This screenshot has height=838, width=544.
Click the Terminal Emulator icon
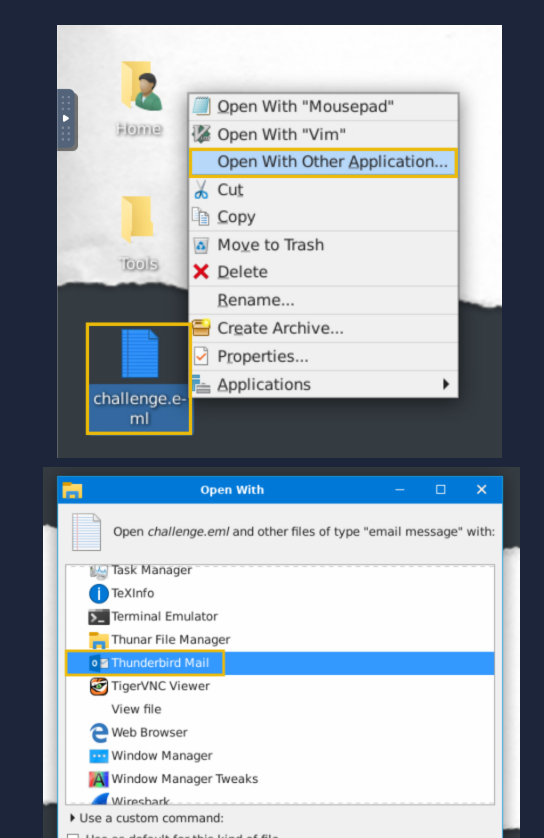click(98, 617)
